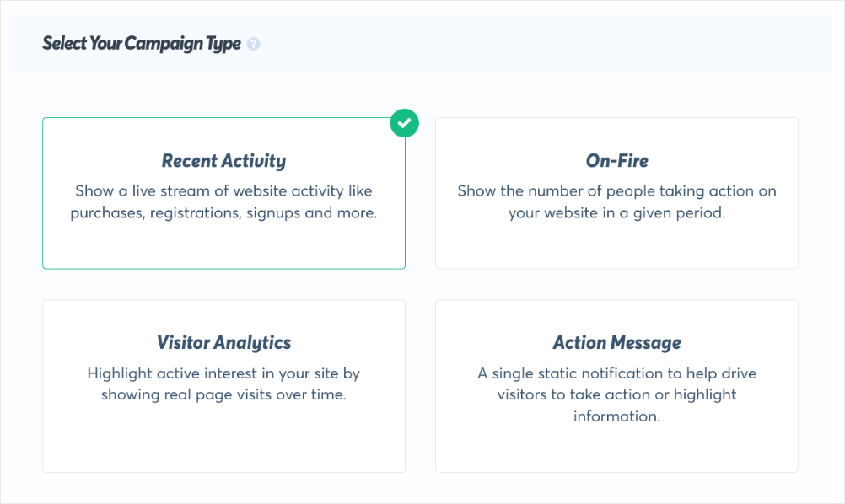Click the Visitor Analytics heading

223,343
